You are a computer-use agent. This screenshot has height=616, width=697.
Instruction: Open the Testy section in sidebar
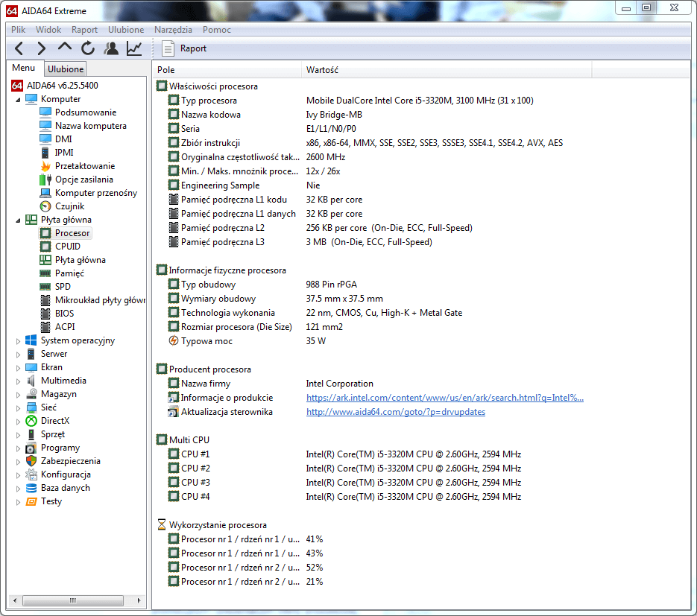[51, 501]
